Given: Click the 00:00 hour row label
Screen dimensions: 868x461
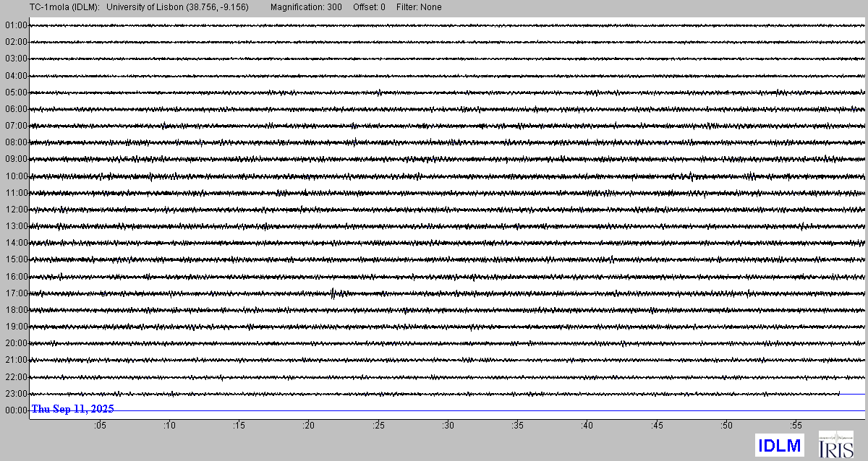Looking at the screenshot, I should 16,410.
